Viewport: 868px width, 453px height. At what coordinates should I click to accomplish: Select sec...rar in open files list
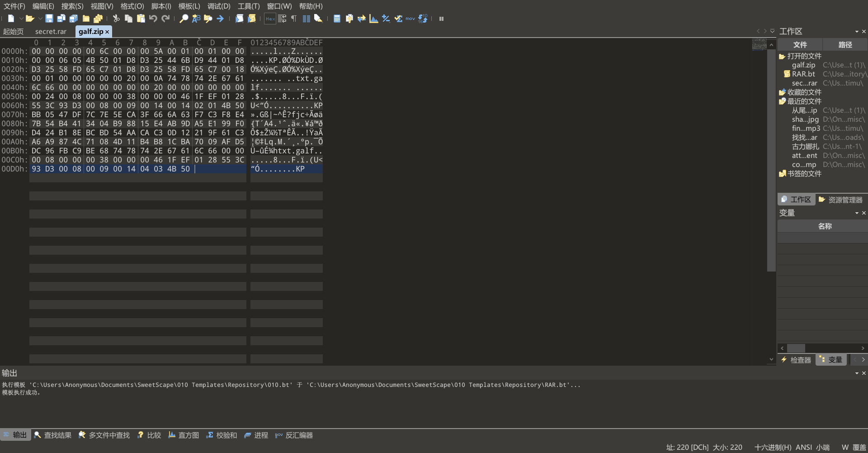pos(804,83)
